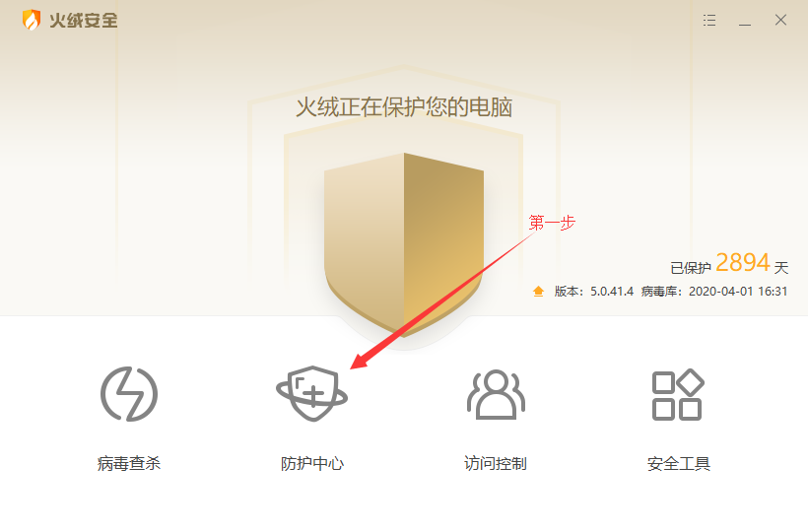Select the 防护中心 label
The width and height of the screenshot is (808, 532).
[311, 463]
